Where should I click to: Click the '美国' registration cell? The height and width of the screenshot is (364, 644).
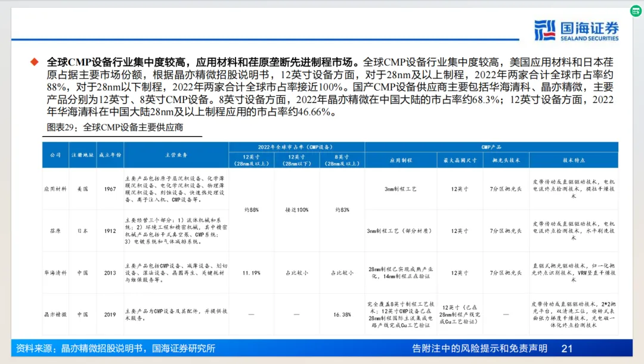(82, 189)
